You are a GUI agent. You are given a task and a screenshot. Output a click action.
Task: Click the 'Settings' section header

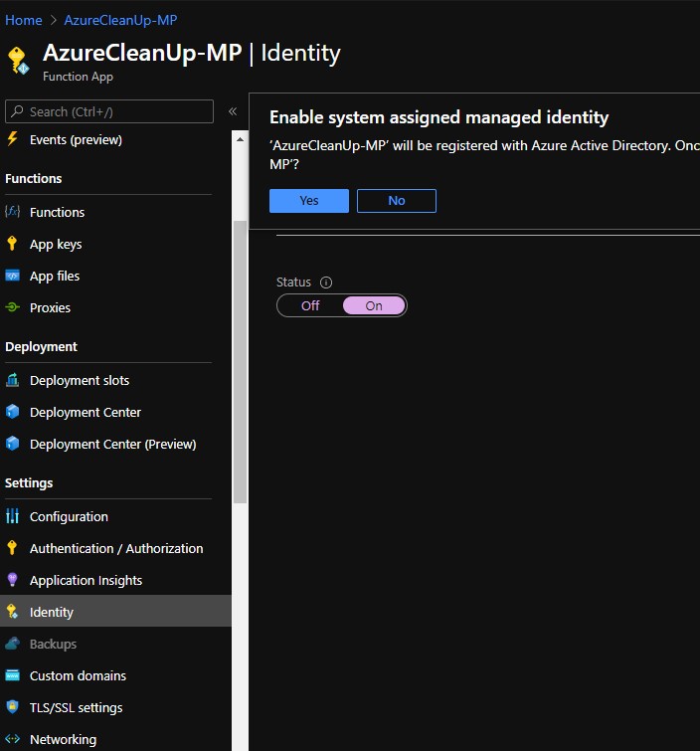click(29, 482)
